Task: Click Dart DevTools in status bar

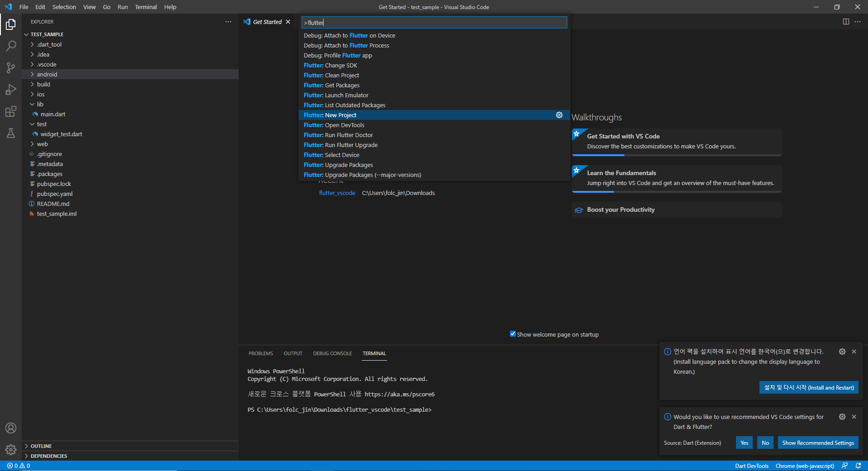Action: [751, 466]
